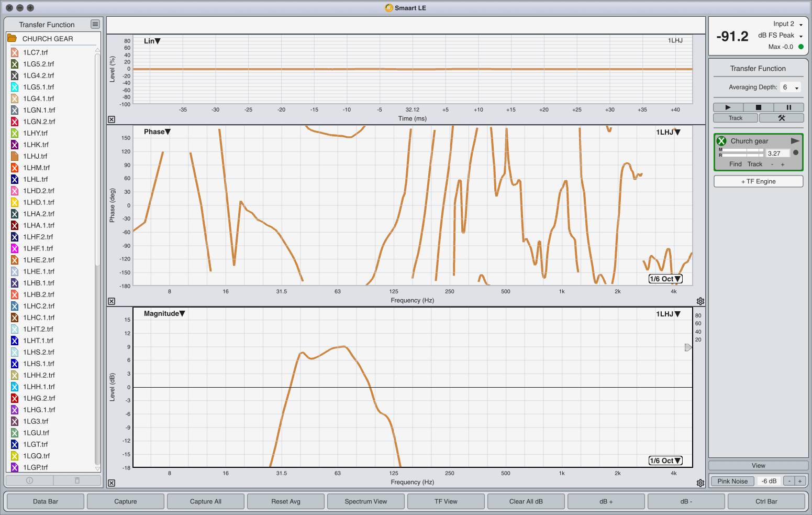The image size is (812, 515).
Task: Click the trace info icon below list
Action: tap(29, 480)
